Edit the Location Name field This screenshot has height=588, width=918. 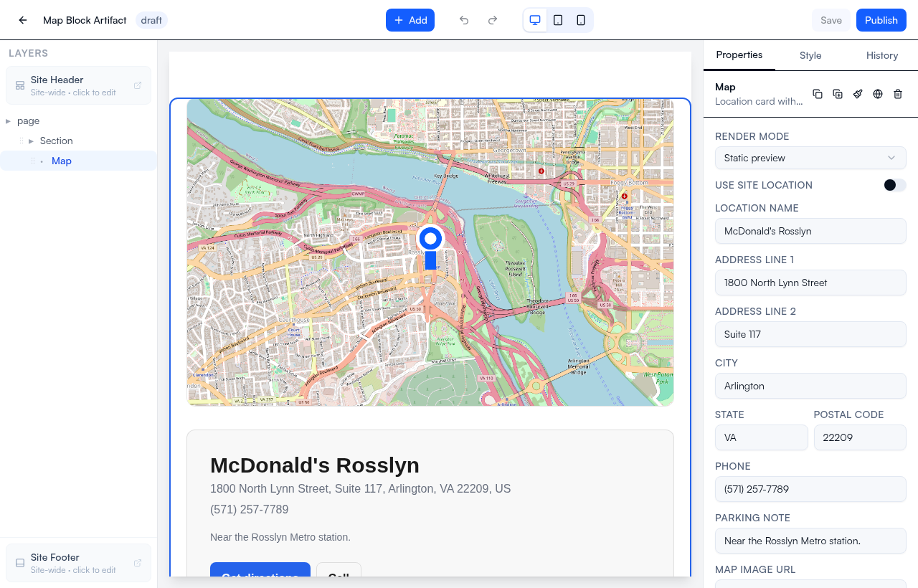pyautogui.click(x=810, y=231)
